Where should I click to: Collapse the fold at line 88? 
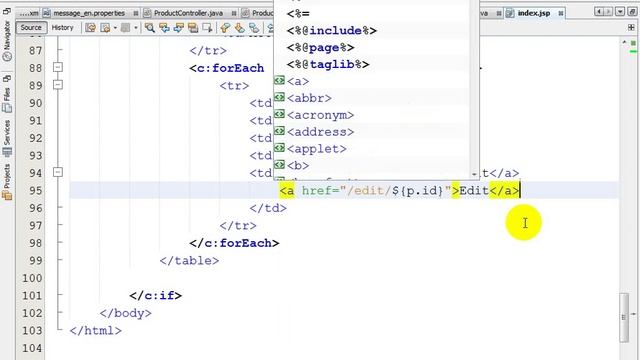click(x=58, y=67)
